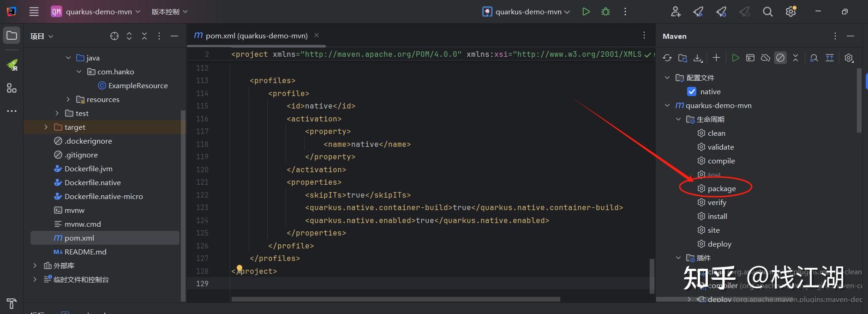Open Dockerfile.native in project tree
Image resolution: width=868 pixels, height=314 pixels.
[92, 182]
